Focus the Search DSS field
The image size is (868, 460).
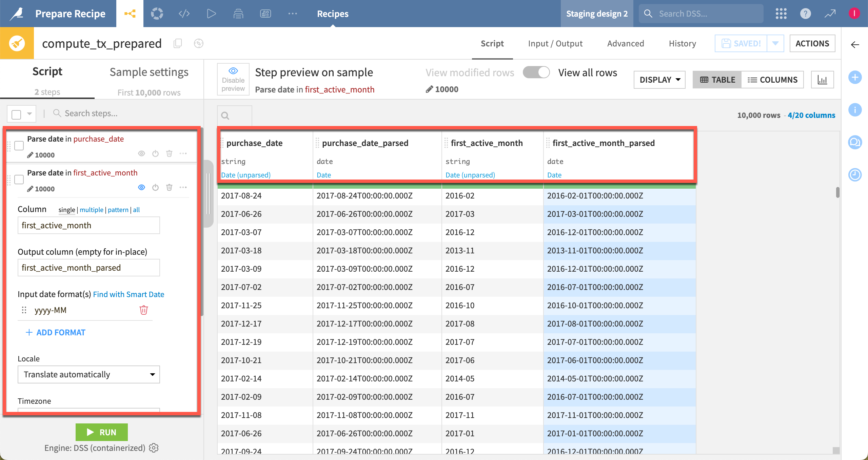[x=701, y=14]
